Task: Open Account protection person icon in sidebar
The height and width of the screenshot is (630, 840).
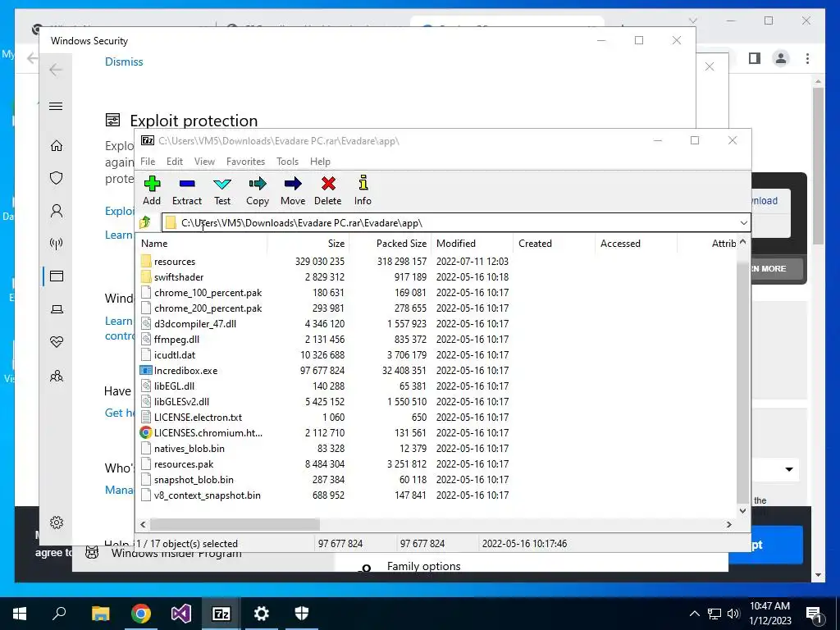Action: coord(57,211)
